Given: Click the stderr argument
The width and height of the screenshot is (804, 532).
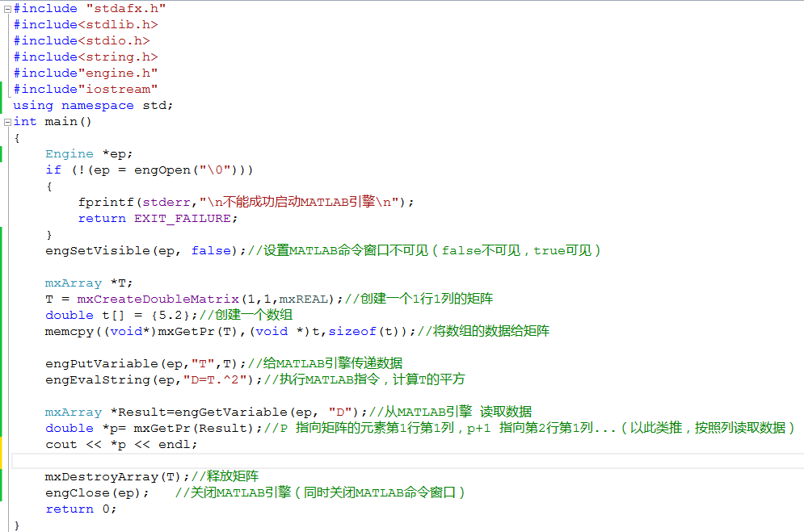Looking at the screenshot, I should pos(166,203).
